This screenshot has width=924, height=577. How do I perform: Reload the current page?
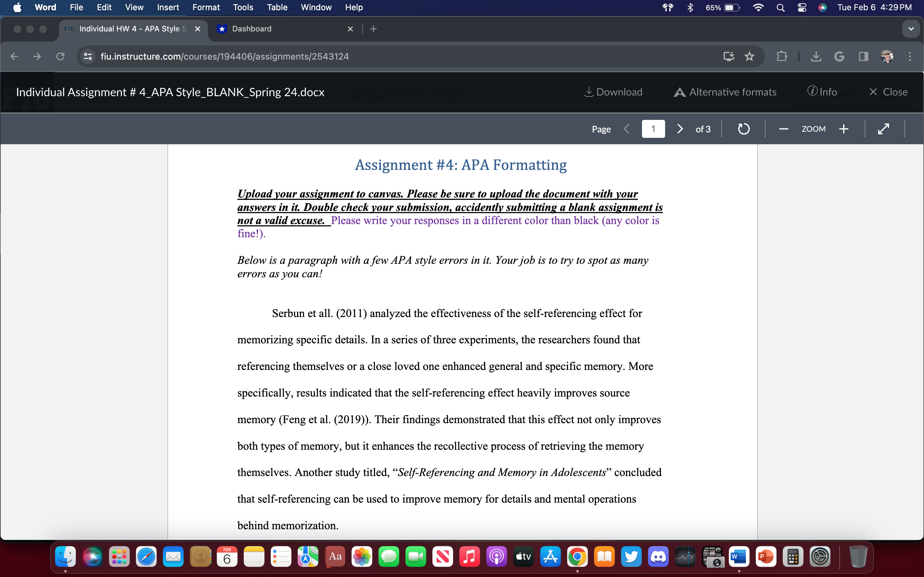coord(60,56)
